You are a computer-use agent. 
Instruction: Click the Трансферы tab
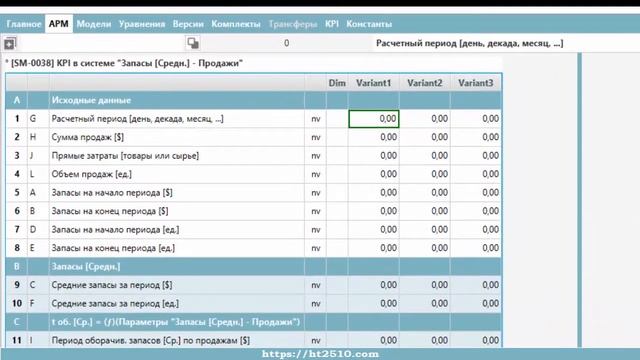point(293,24)
